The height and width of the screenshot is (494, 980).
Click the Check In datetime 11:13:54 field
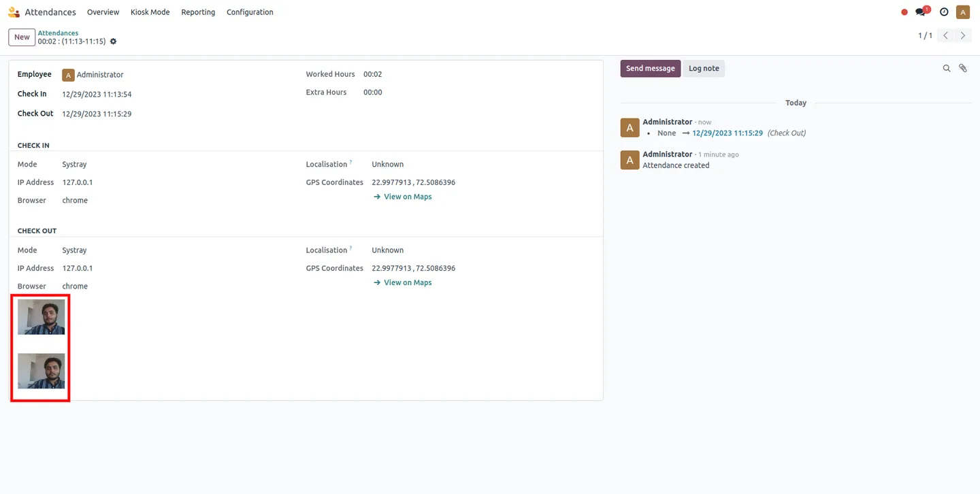pos(97,95)
